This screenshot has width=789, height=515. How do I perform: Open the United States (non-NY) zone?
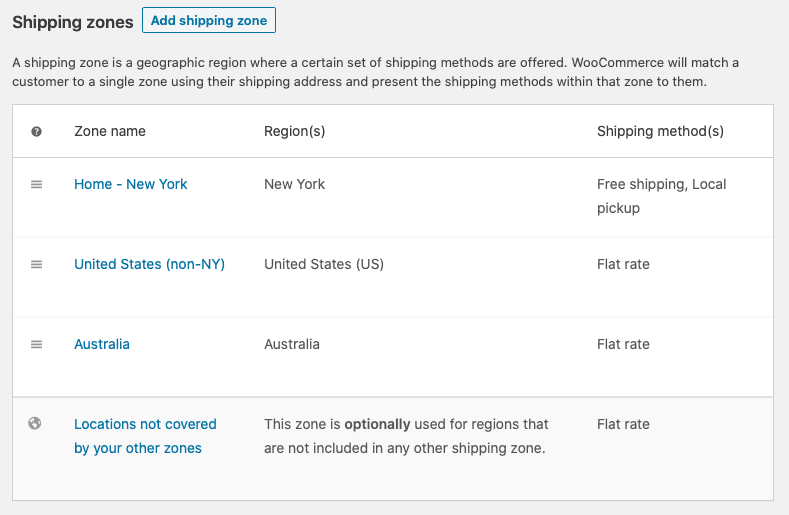tap(149, 264)
